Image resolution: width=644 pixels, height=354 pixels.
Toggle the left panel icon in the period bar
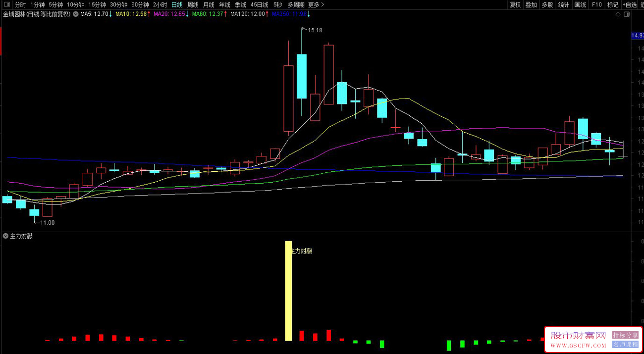point(6,4)
